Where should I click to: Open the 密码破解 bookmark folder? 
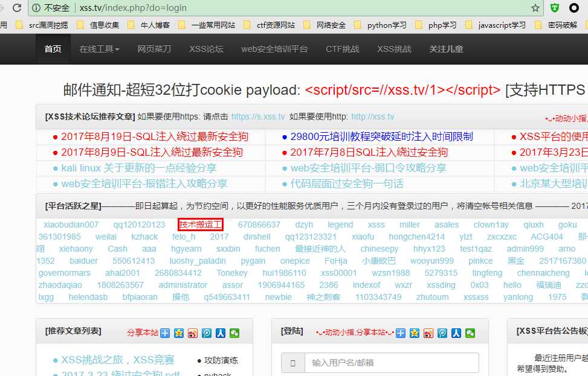(x=556, y=25)
